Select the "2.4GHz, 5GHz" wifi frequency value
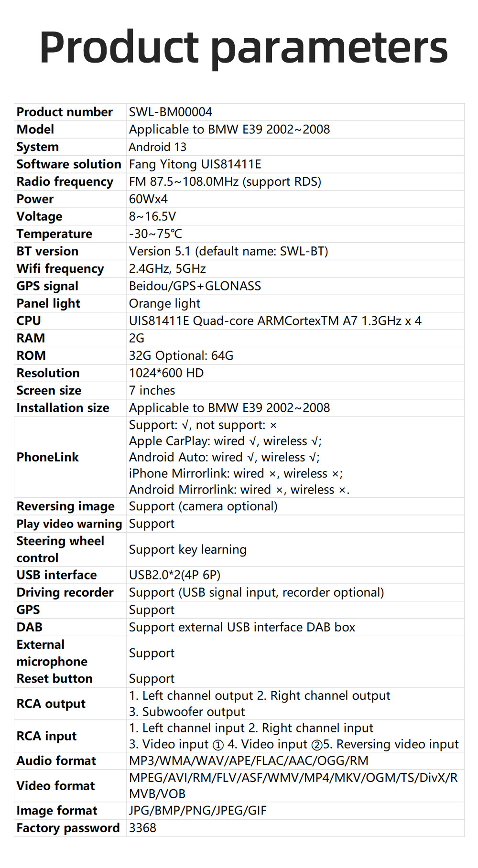 167,269
